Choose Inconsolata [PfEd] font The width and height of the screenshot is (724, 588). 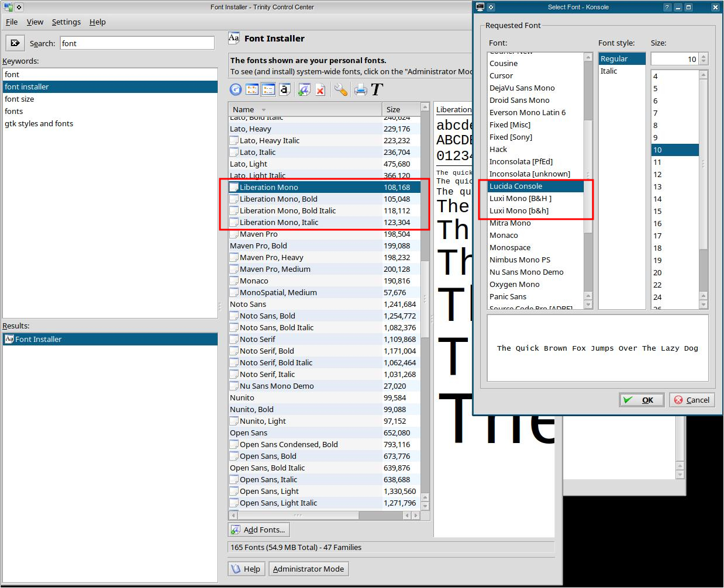pyautogui.click(x=536, y=161)
